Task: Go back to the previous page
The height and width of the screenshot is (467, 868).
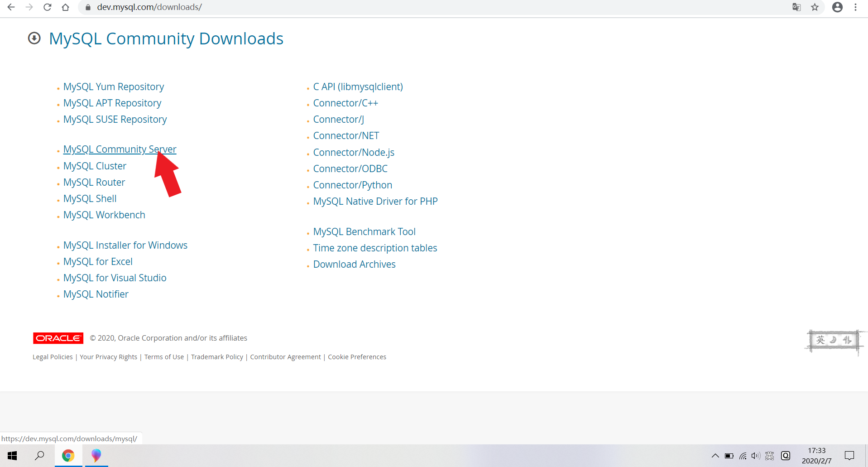Action: [11, 7]
